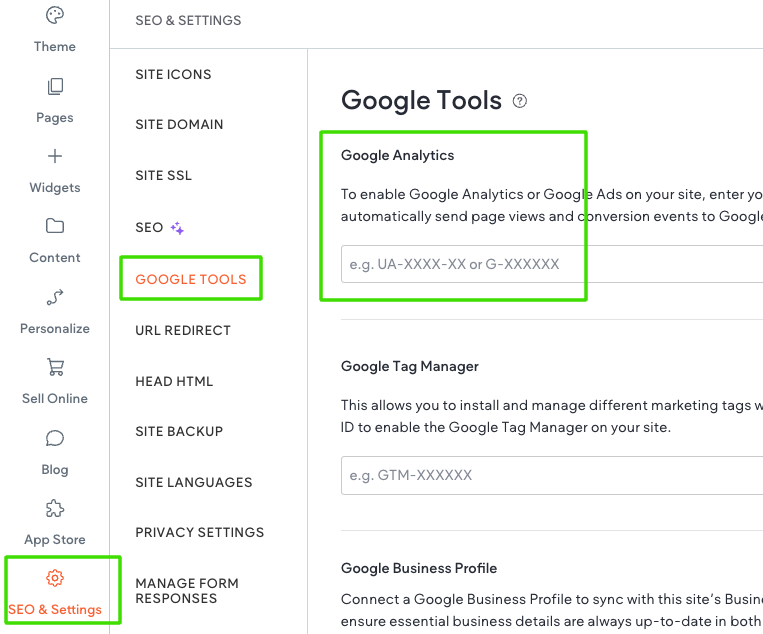This screenshot has height=634, width=763.
Task: Click the Personalize label in sidebar
Action: (x=54, y=328)
